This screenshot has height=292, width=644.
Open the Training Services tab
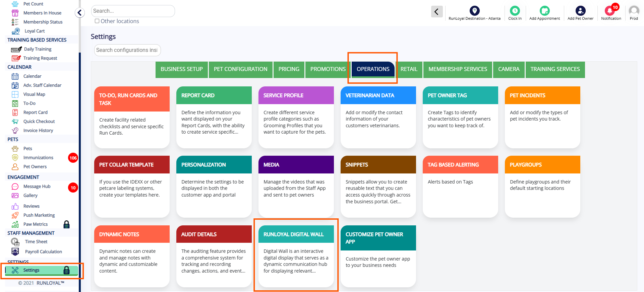555,70
